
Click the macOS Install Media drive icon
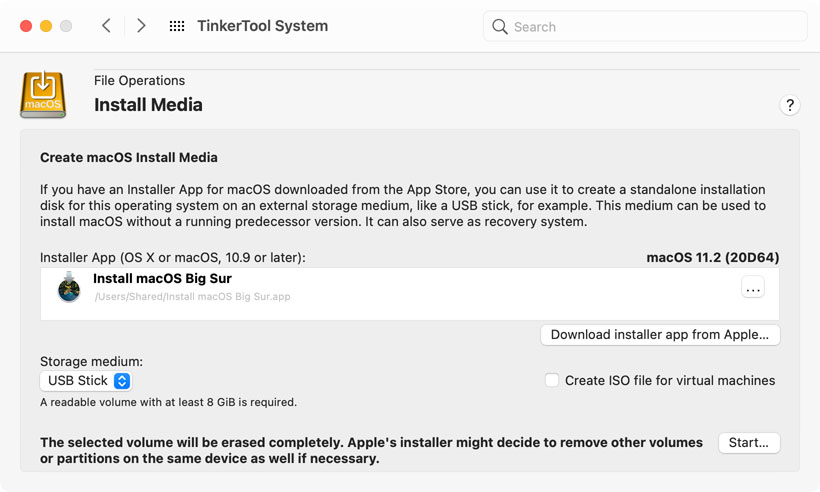[43, 95]
